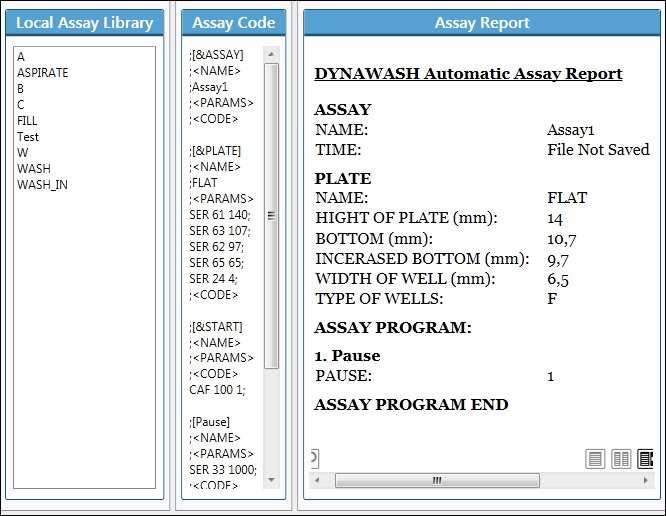Click the Assay Code scroll-down arrow
Viewport: 666px width, 516px height.
(271, 480)
